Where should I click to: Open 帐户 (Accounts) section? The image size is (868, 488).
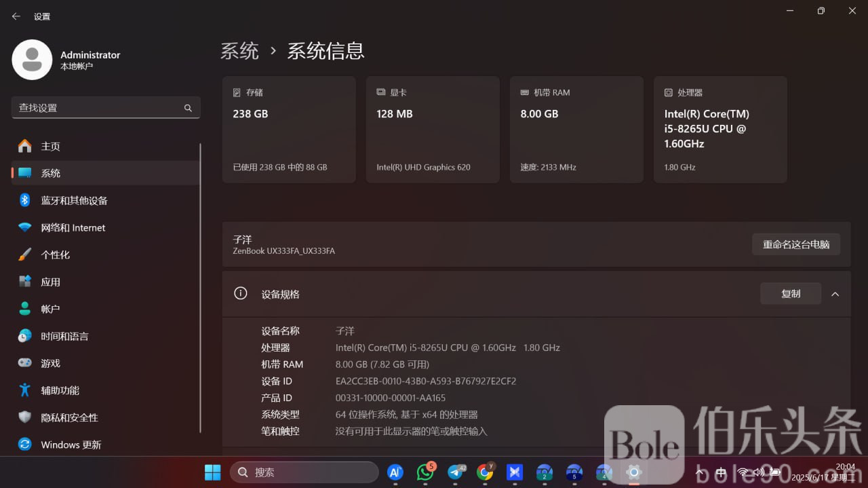pyautogui.click(x=50, y=309)
